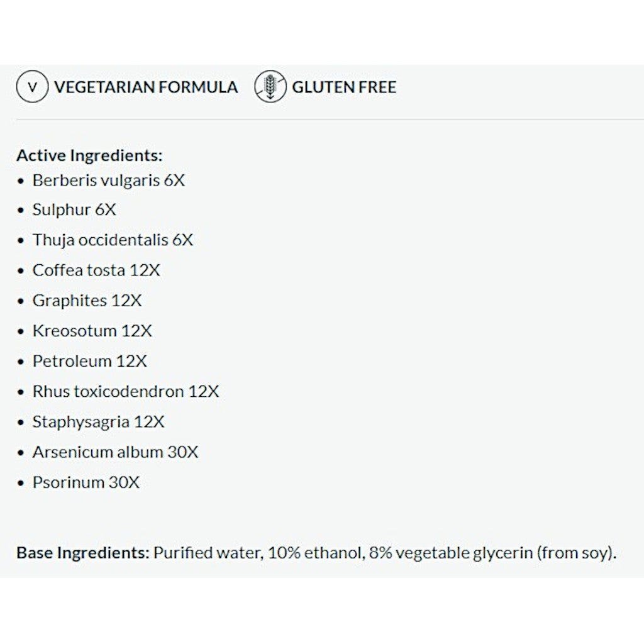
Task: Select the VEGETARIAN FORMULA label
Action: click(146, 87)
